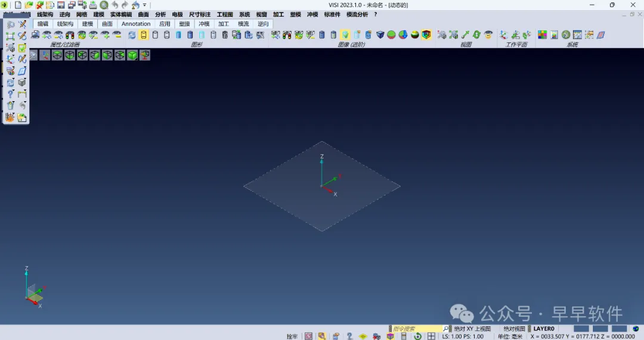Viewport: 644px width, 340px height.
Task: Toggle the grid icon in bottom status bar
Action: (431, 336)
